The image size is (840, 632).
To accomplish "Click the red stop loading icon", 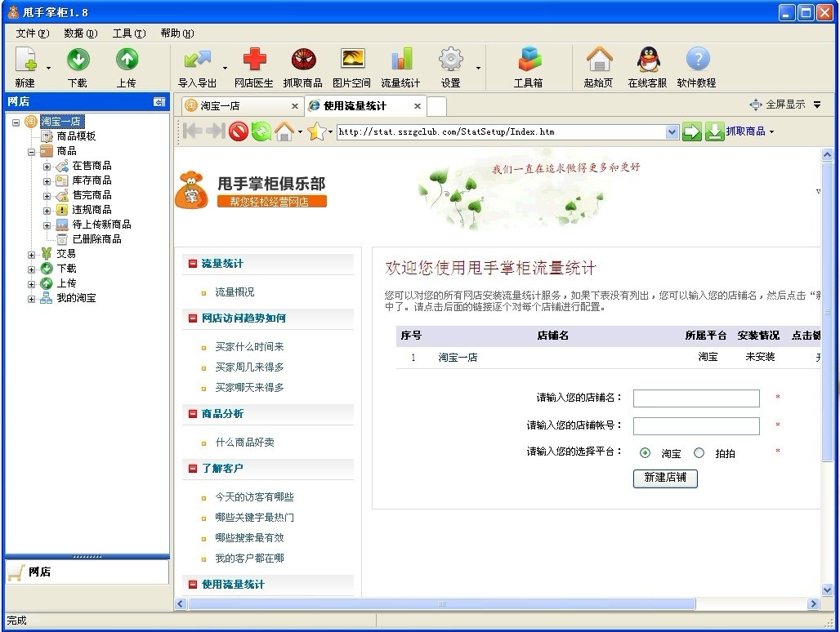I will (239, 131).
